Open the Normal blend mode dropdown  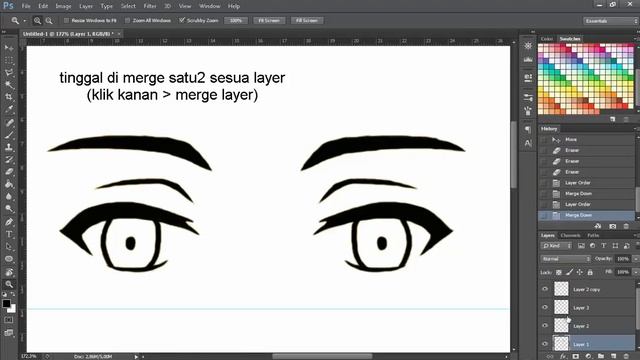(566, 259)
